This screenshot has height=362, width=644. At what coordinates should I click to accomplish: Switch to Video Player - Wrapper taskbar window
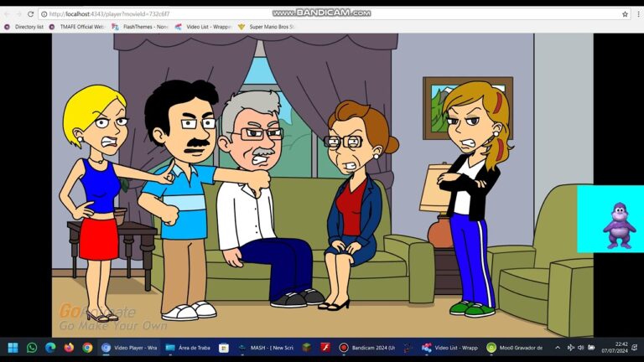pos(129,348)
